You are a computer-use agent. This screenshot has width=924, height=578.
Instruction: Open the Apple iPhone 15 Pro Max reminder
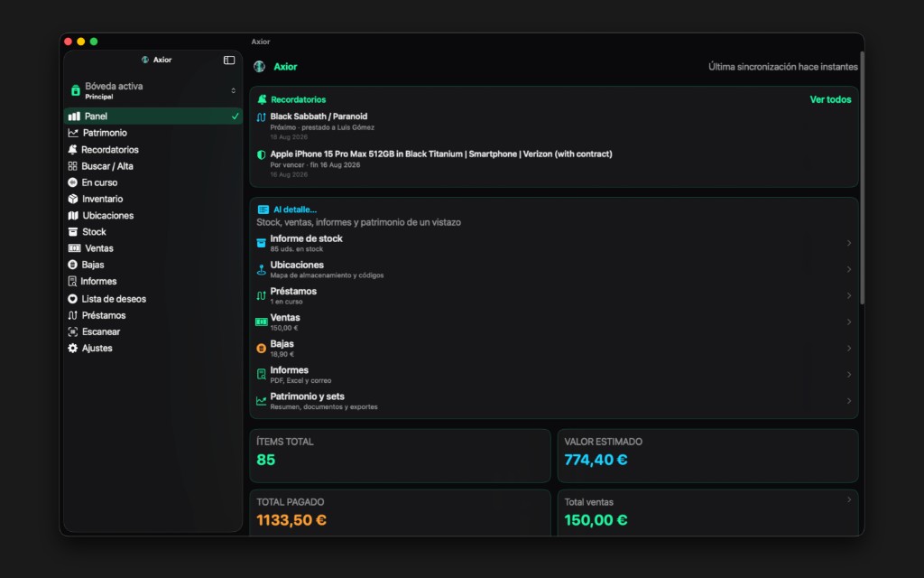point(554,164)
